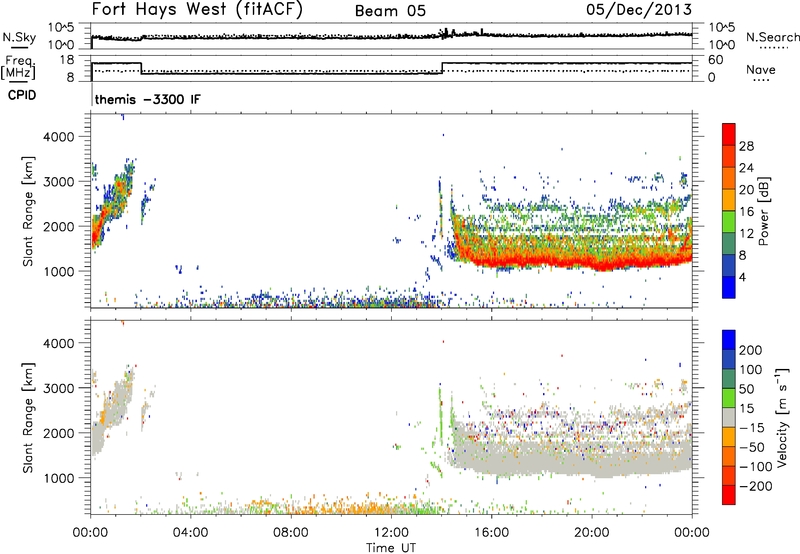
Task: Click the 'N.Sky' legend label
Action: [19, 37]
